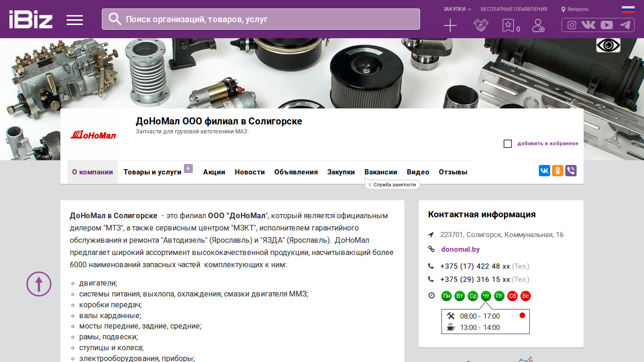
Task: Click the Контактная информация heading
Action: click(x=482, y=214)
